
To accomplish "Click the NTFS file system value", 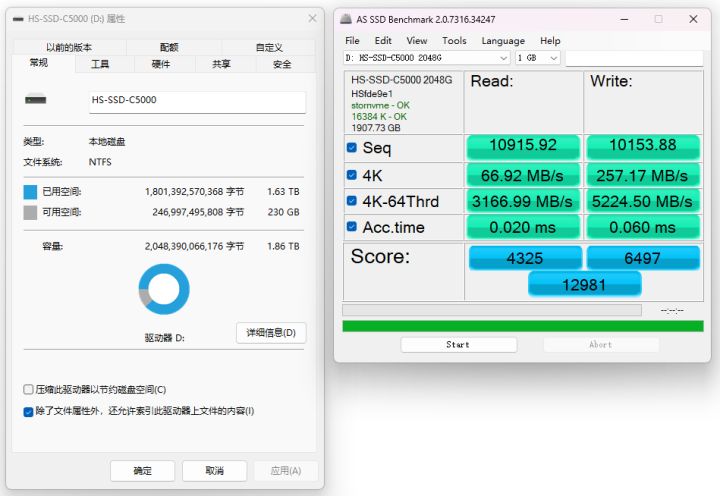I will (x=100, y=162).
